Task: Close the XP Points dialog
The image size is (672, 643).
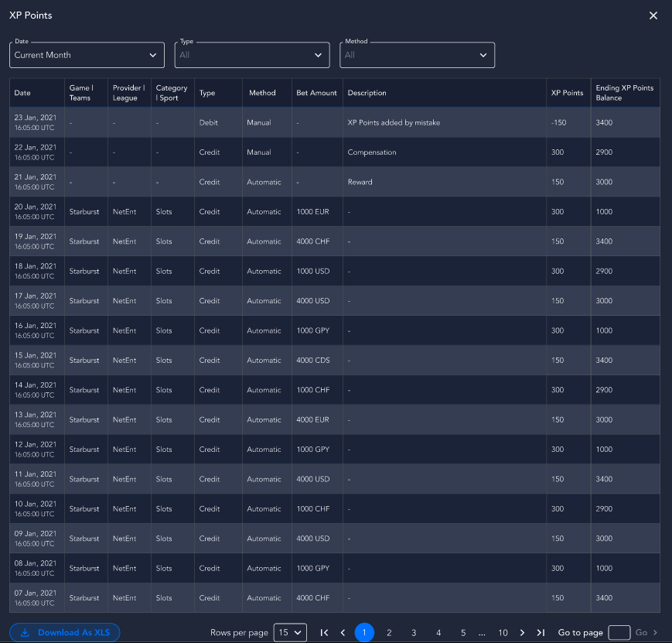Action: (x=653, y=15)
